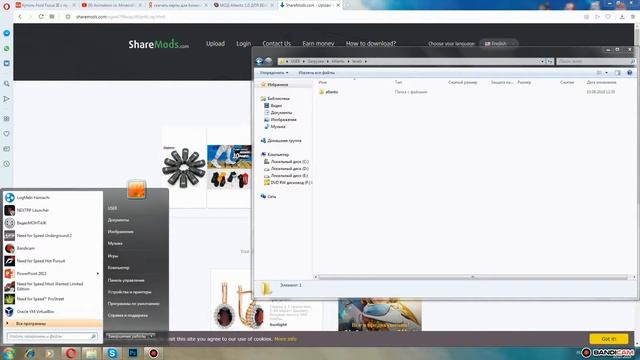Open Видео library in Explorer
Image resolution: width=640 pixels, height=360 pixels.
pyautogui.click(x=276, y=105)
